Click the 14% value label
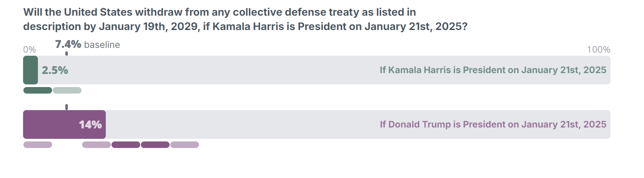644x178 pixels. [90, 124]
